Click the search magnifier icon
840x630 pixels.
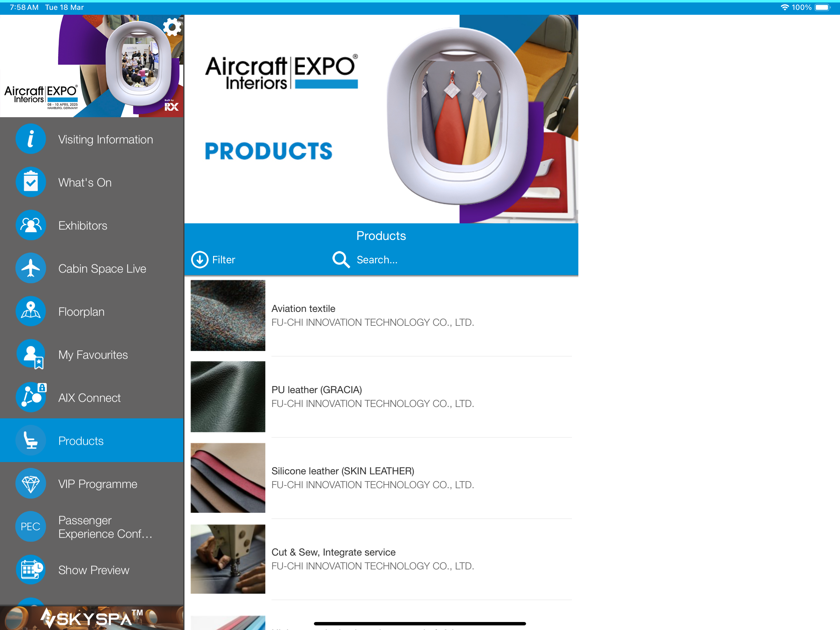341,260
